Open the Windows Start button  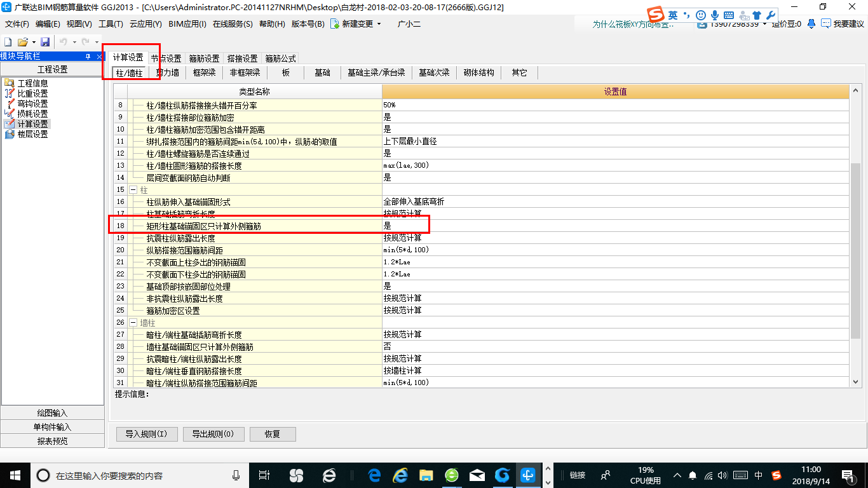(15, 475)
